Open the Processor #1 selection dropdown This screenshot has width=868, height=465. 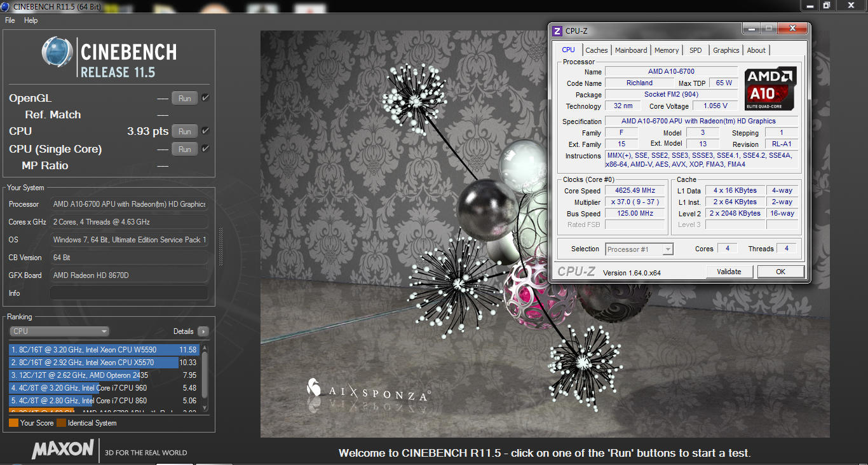(x=639, y=249)
